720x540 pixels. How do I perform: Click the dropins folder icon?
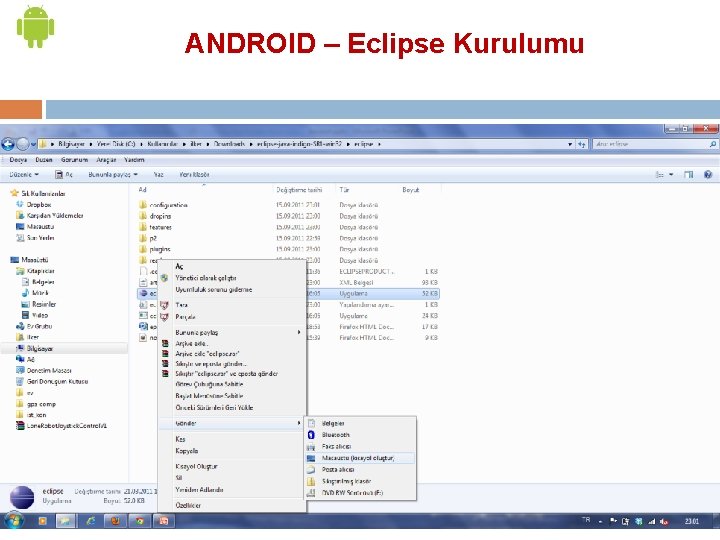pos(143,216)
